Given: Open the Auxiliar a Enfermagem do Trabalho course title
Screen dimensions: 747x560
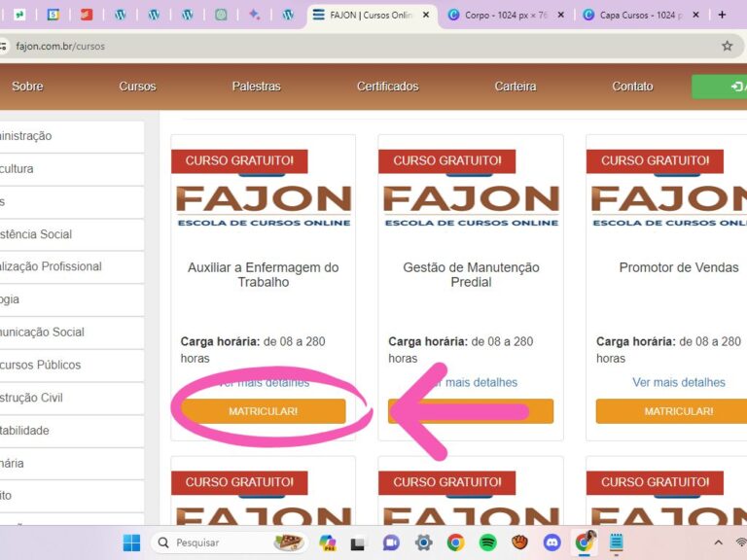Looking at the screenshot, I should [x=263, y=275].
